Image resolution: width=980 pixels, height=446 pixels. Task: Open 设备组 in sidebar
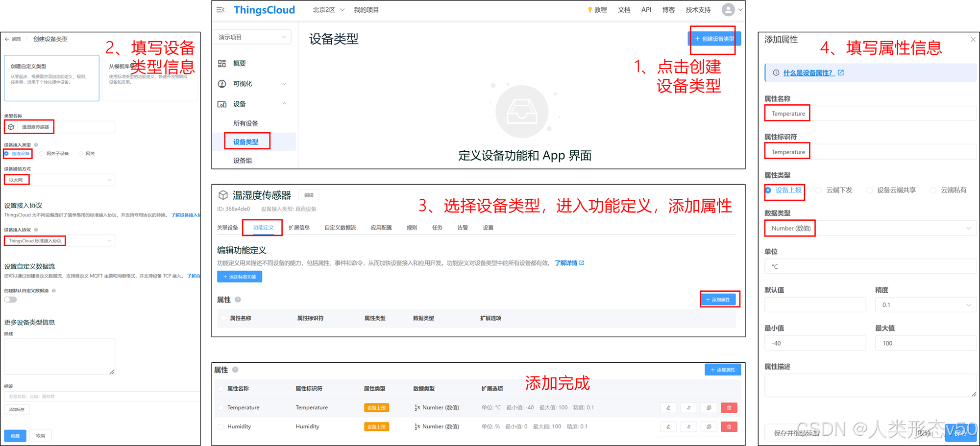click(243, 161)
